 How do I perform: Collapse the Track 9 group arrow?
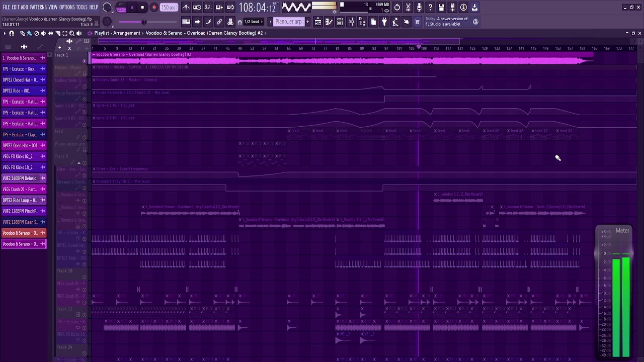tap(79, 163)
